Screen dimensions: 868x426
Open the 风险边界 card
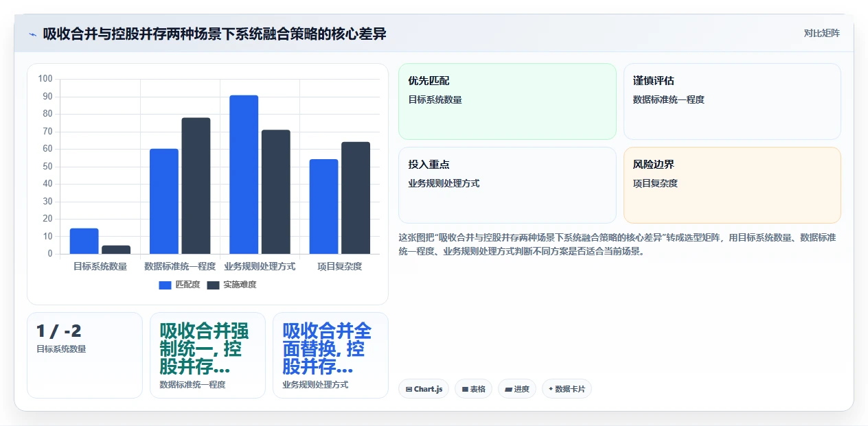[732, 185]
